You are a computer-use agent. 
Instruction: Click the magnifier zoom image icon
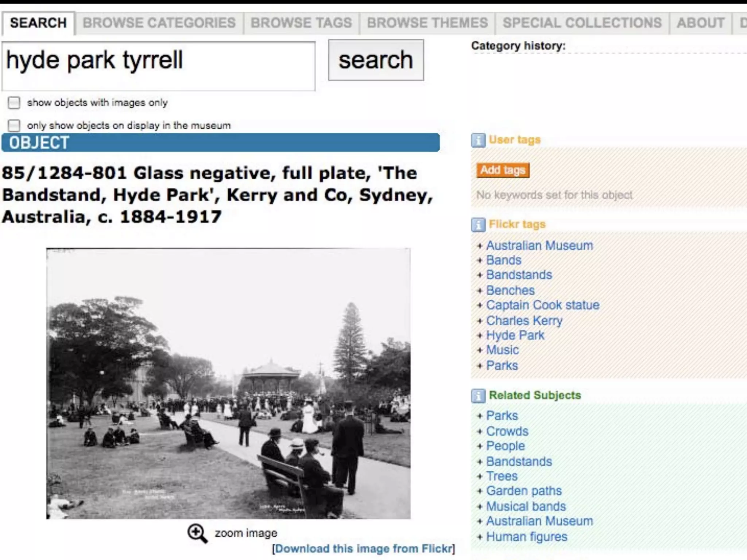point(197,533)
